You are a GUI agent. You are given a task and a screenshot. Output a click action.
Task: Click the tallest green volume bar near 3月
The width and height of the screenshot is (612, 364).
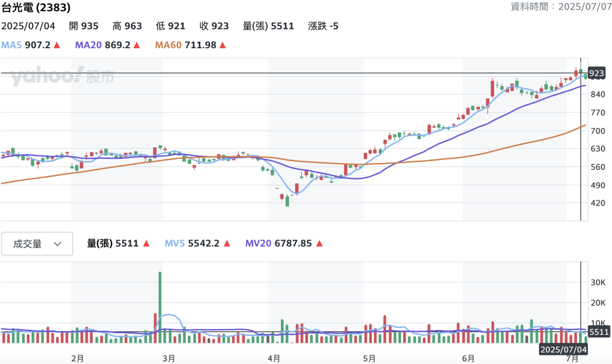160,307
